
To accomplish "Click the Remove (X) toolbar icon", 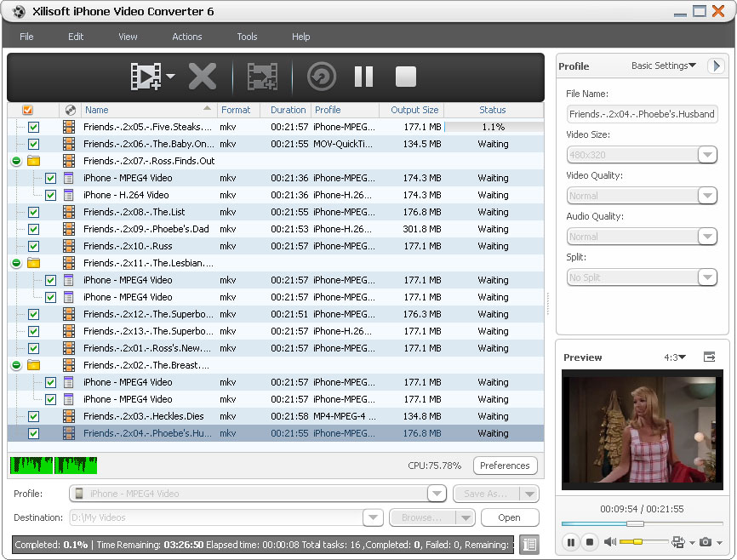I will (203, 77).
